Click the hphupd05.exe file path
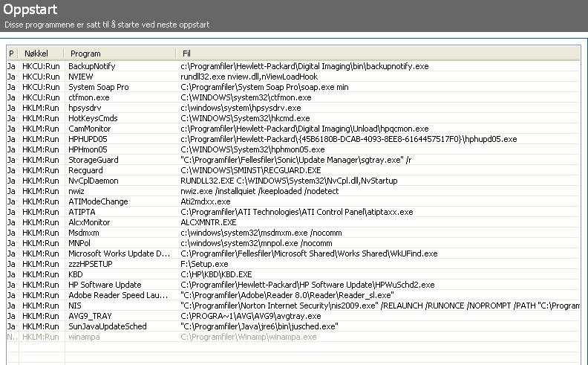The image size is (588, 365). point(349,139)
